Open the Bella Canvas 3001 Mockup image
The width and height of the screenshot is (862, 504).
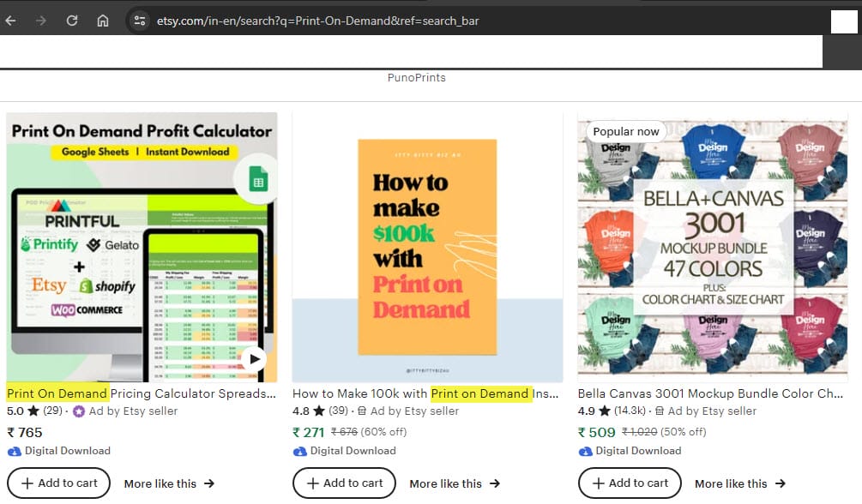pos(713,248)
